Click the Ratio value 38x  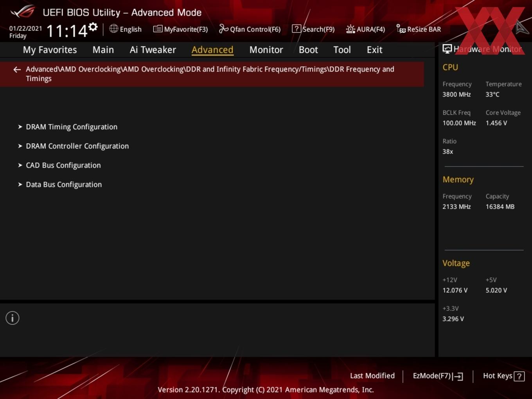(448, 151)
